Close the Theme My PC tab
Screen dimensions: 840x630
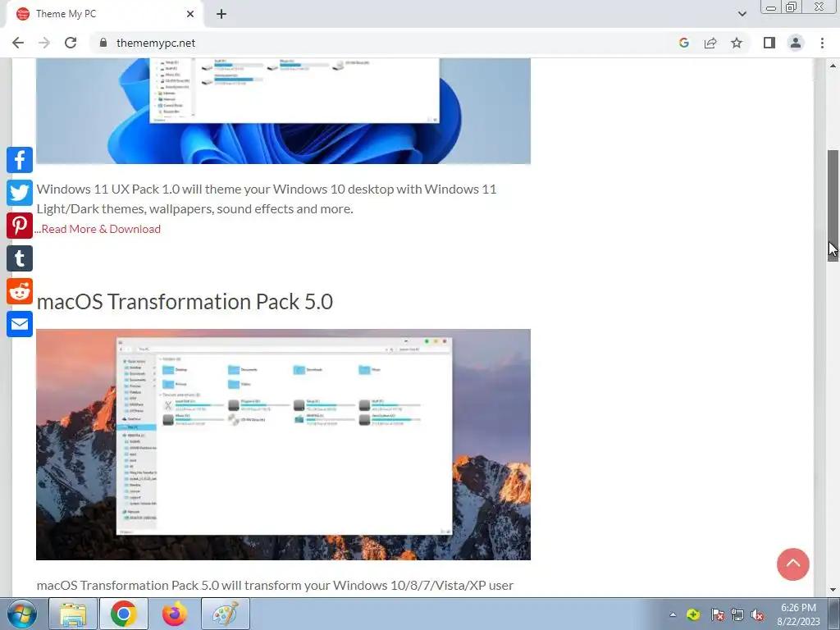190,14
